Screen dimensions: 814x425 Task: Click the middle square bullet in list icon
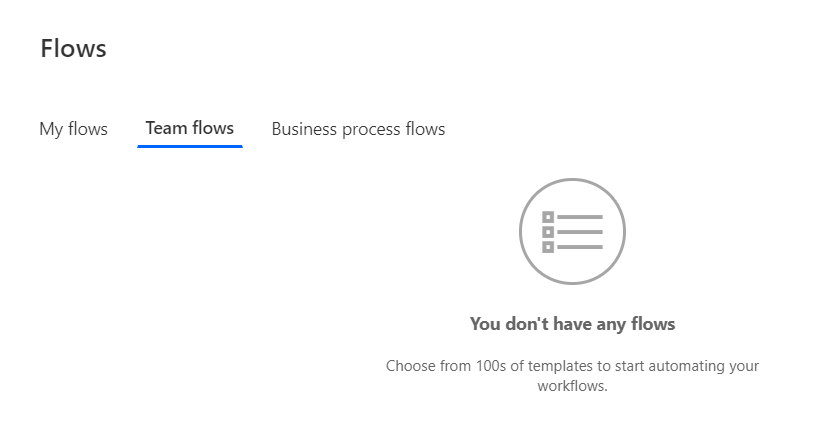(x=548, y=232)
